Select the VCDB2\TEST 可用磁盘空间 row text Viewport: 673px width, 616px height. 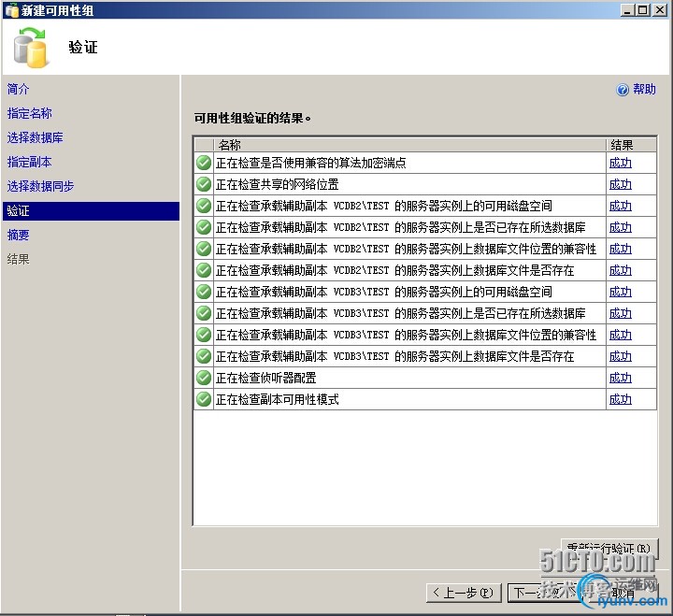[x=384, y=206]
